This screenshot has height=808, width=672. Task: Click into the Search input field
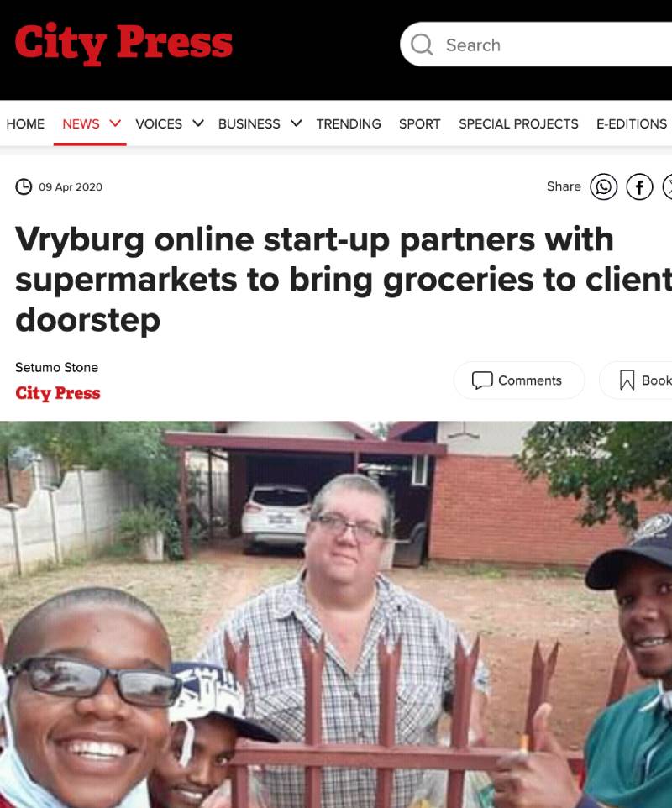(x=536, y=45)
